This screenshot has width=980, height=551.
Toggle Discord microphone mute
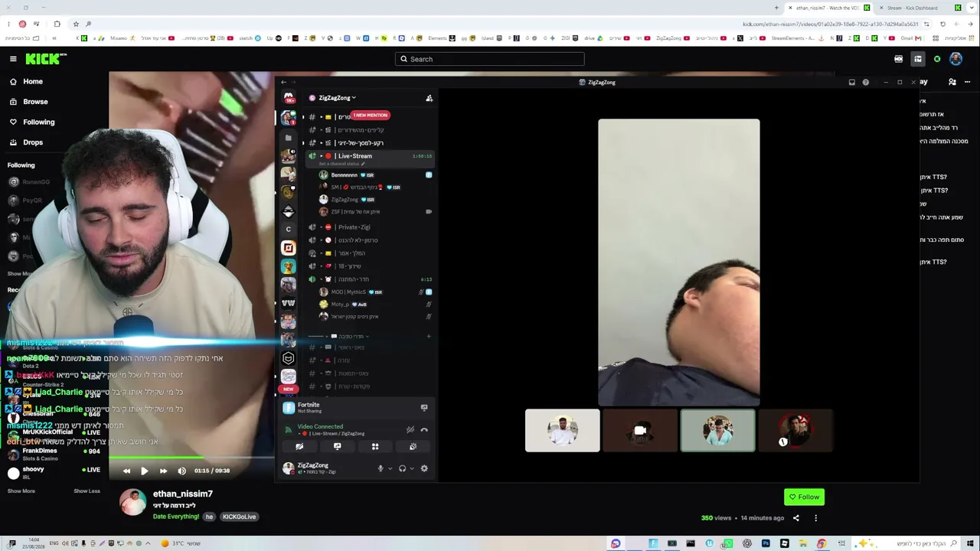click(x=381, y=468)
